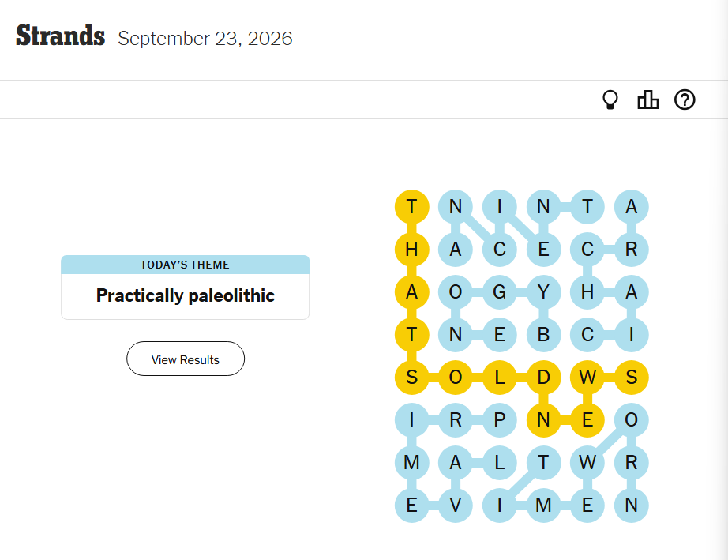The height and width of the screenshot is (560, 728).
Task: Select the bottom-right letter N tile
Action: point(632,506)
